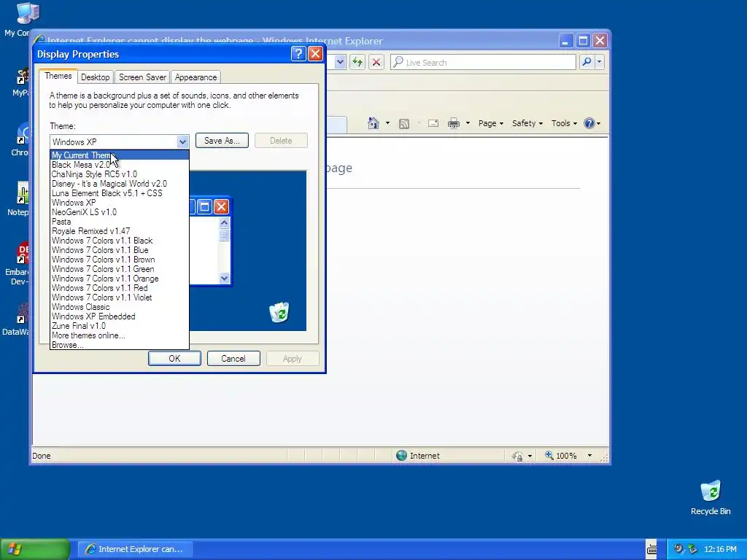This screenshot has height=560, width=747.
Task: Click the Save As... button
Action: (x=222, y=141)
